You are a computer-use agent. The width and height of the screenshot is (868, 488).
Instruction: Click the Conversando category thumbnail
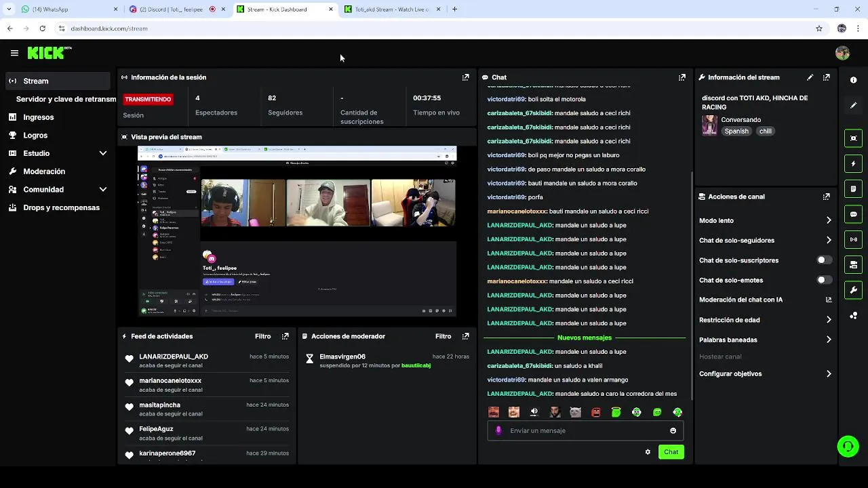tap(709, 125)
